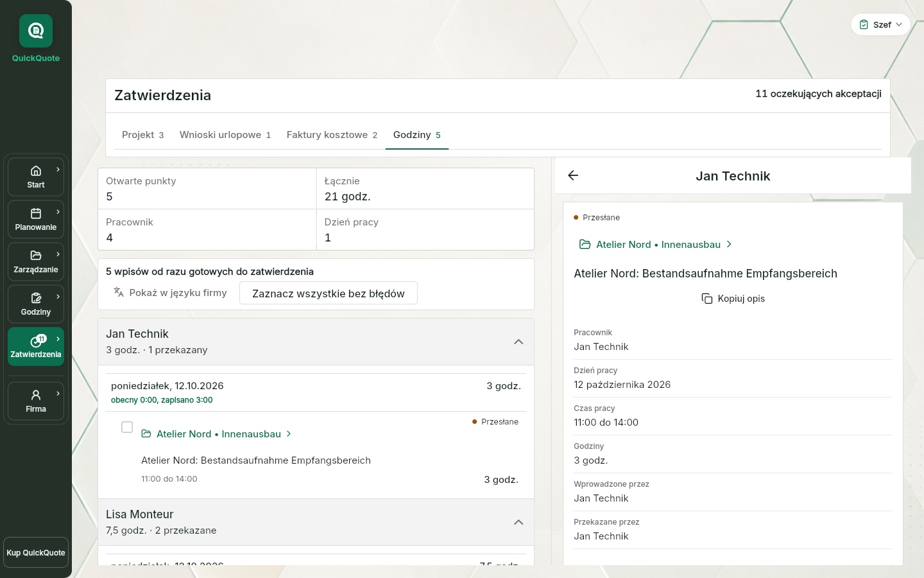The height and width of the screenshot is (578, 924).
Task: Click the translate icon for company language
Action: coord(119,292)
